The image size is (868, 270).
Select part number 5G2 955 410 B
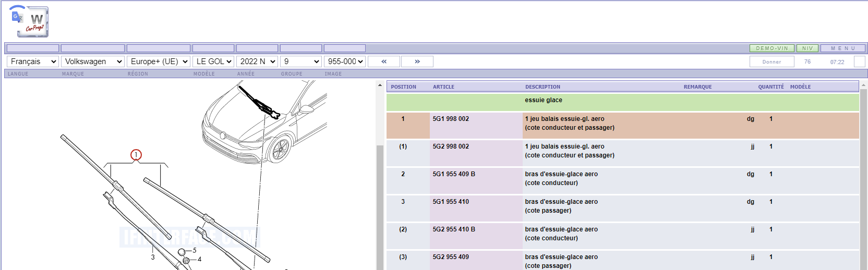coord(454,229)
